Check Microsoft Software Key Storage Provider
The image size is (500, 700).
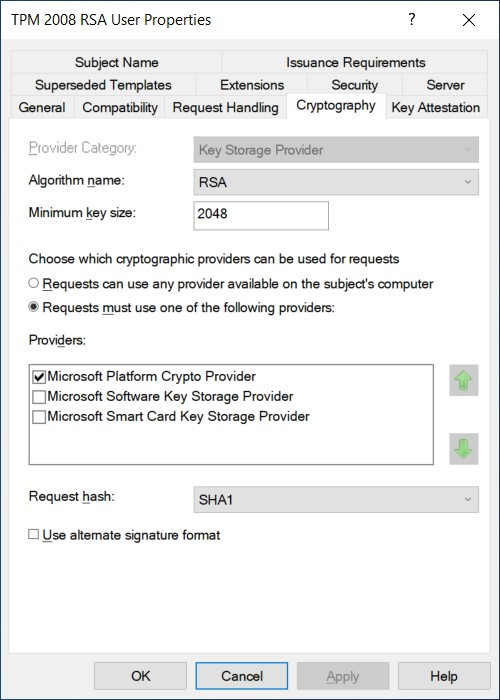39,397
